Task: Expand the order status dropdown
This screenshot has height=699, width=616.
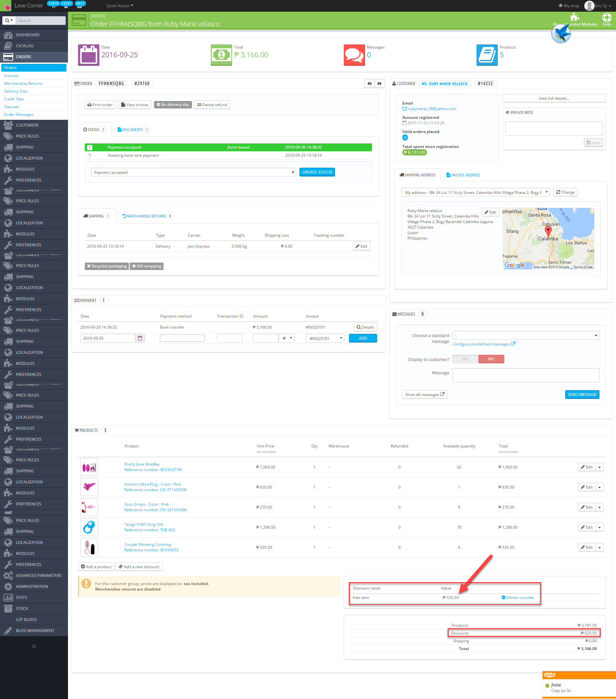Action: [194, 172]
